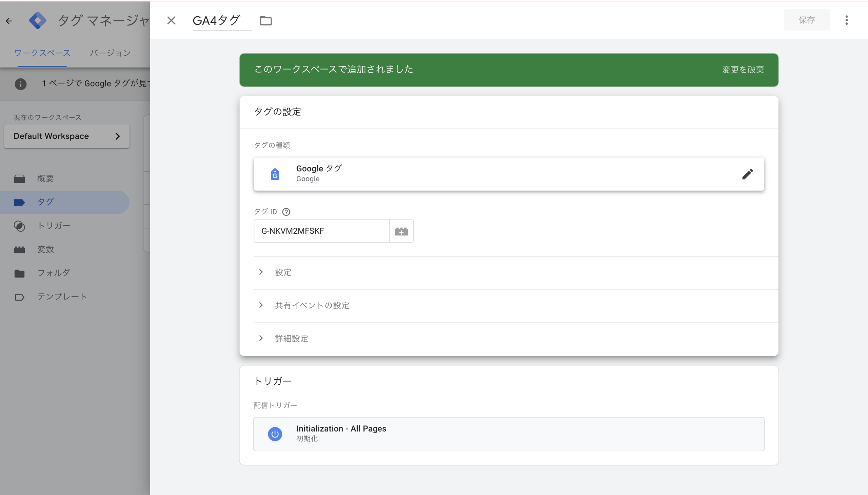Click the info icon in notification bar

click(x=20, y=84)
